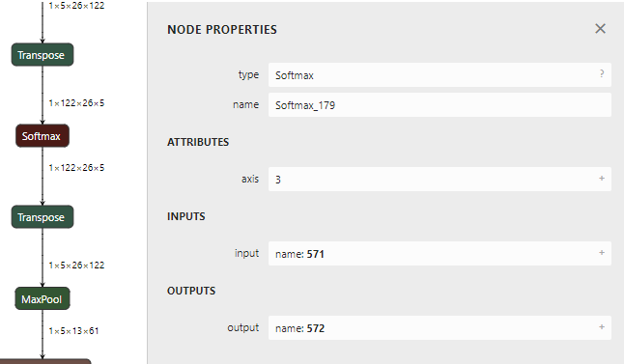Select the Transpose node below Softmax
This screenshot has height=364, width=624.
pyautogui.click(x=43, y=217)
